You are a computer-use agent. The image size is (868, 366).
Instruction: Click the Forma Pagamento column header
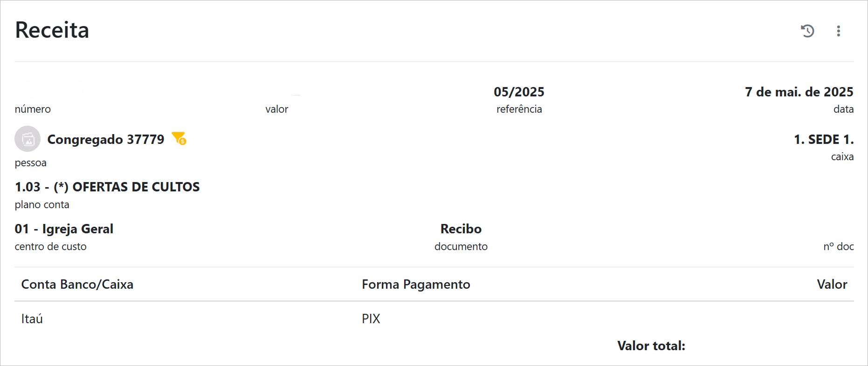click(x=416, y=284)
